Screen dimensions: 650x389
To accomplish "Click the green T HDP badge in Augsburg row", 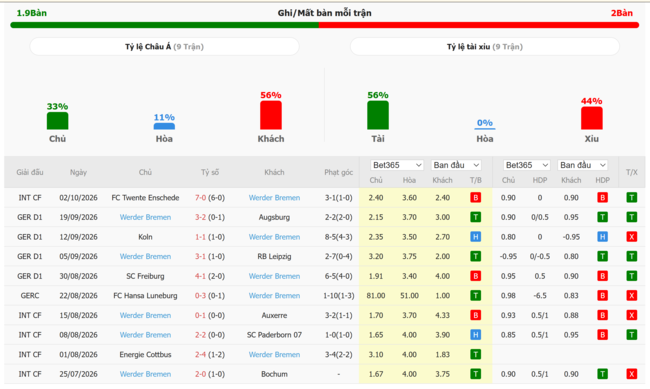I will [x=602, y=217].
